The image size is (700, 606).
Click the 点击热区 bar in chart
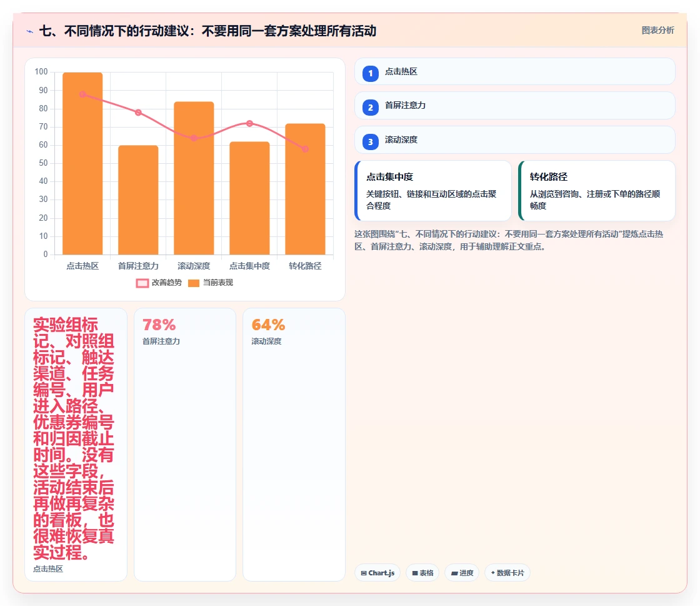click(x=82, y=163)
